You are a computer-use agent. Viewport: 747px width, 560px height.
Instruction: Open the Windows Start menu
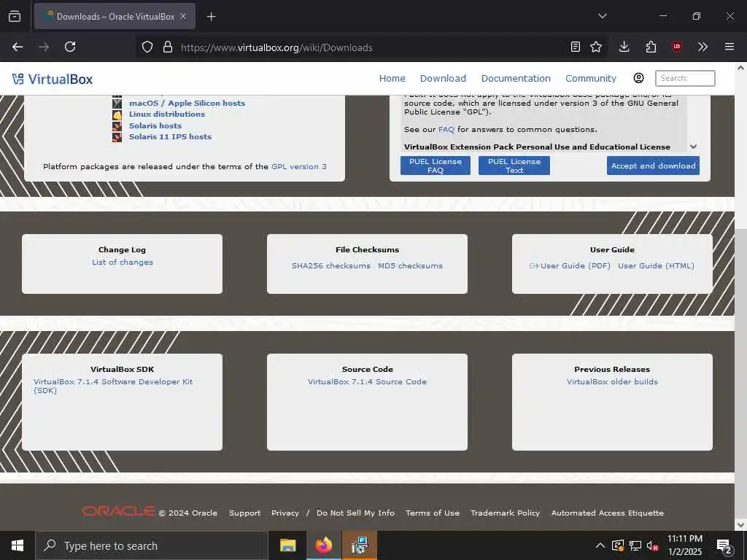tap(18, 545)
